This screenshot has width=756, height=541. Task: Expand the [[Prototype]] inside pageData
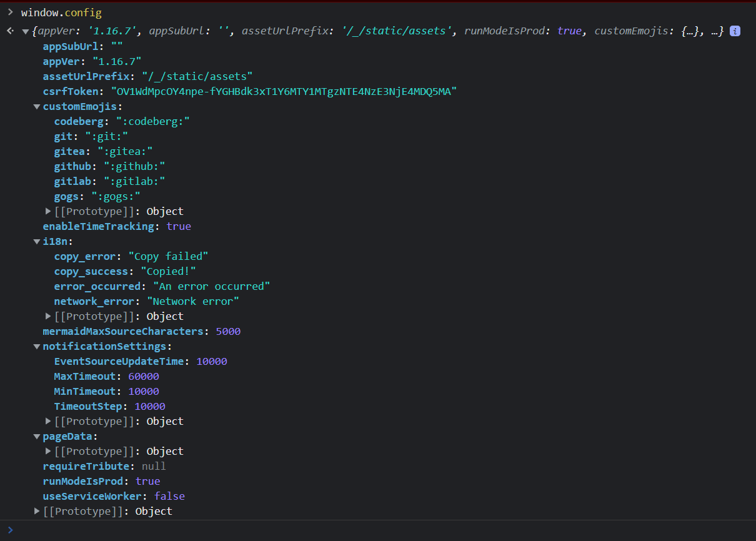48,451
